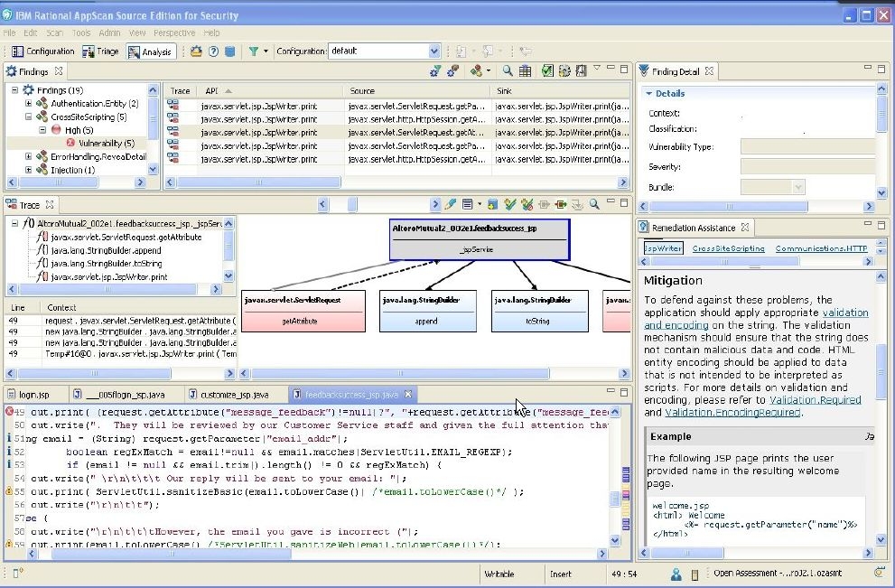Open the Scan menu
The height and width of the screenshot is (588, 895).
[x=55, y=33]
